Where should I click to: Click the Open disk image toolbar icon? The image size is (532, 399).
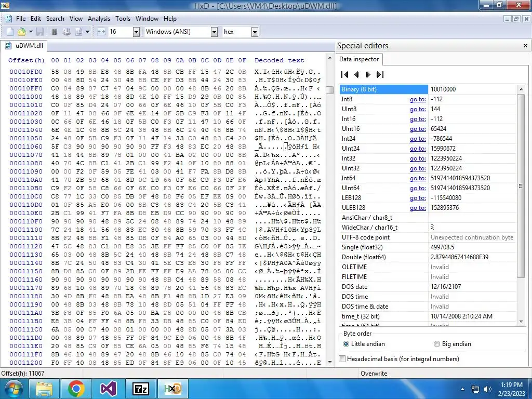(x=79, y=32)
